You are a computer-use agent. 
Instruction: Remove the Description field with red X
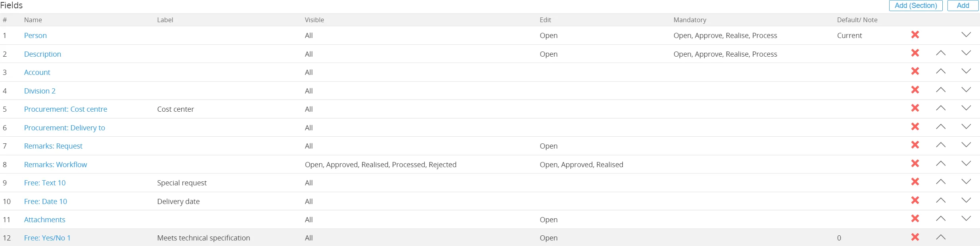[x=915, y=53]
